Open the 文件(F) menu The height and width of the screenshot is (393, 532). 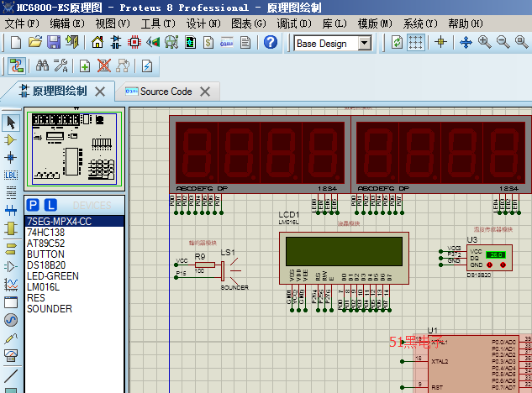click(22, 24)
